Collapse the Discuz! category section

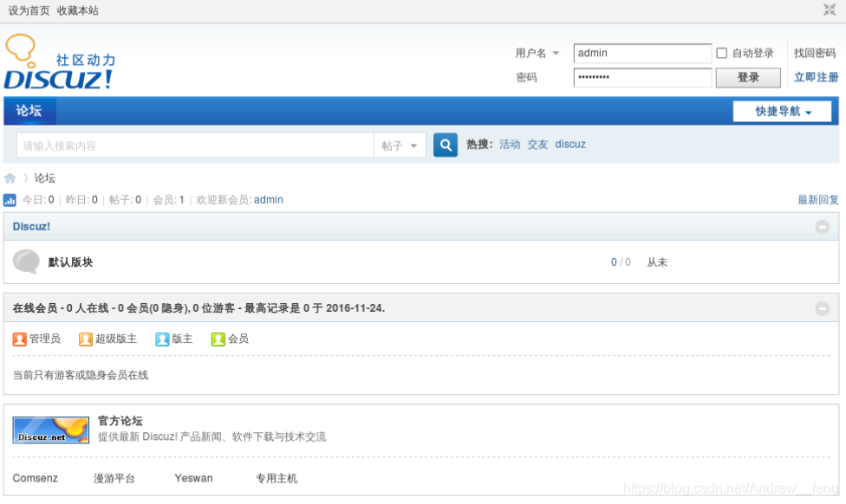pos(822,227)
